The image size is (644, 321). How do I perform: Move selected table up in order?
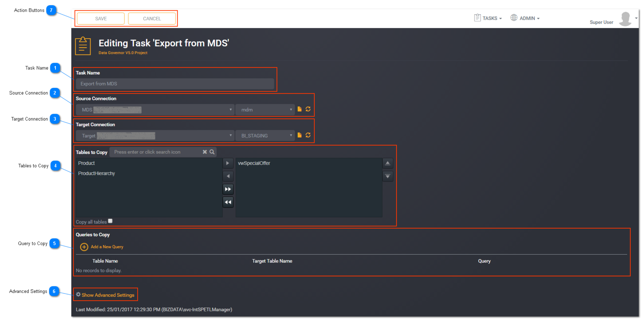coord(387,163)
